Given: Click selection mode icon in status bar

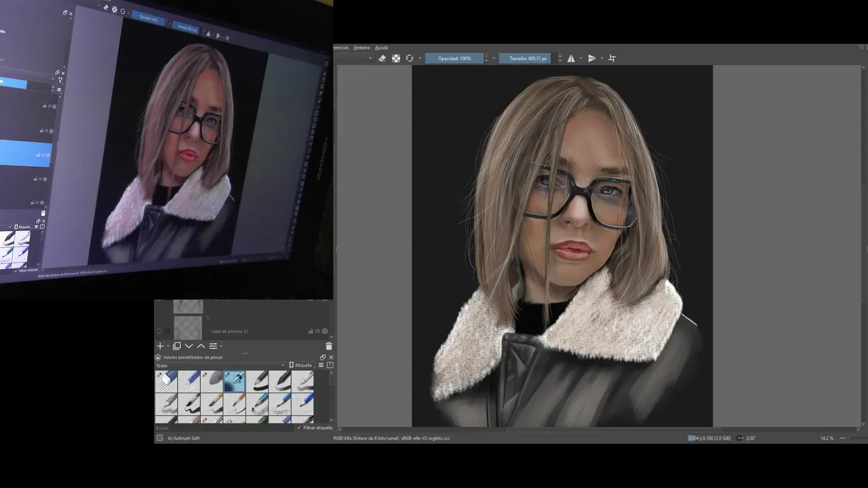Looking at the screenshot, I should click(160, 438).
